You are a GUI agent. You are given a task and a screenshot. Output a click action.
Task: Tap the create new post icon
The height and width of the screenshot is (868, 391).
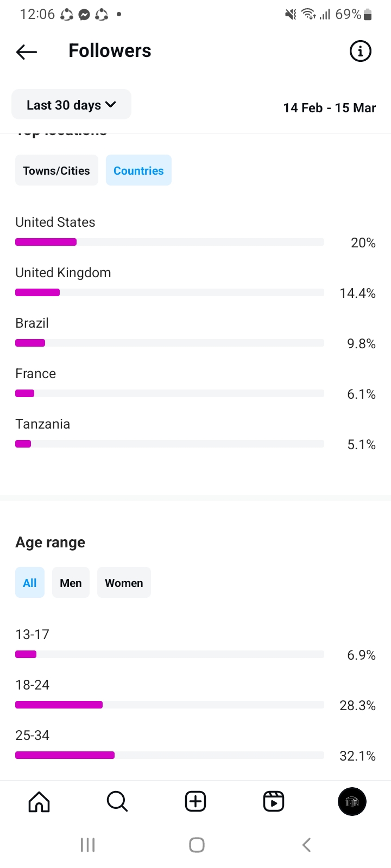pyautogui.click(x=195, y=801)
